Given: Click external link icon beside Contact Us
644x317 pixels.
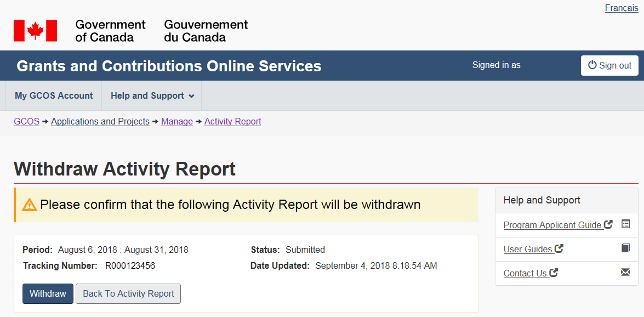Looking at the screenshot, I should pos(554,273).
